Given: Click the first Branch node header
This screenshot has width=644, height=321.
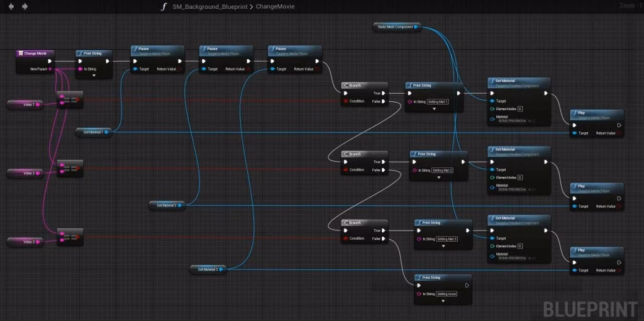Looking at the screenshot, I should pos(364,86).
